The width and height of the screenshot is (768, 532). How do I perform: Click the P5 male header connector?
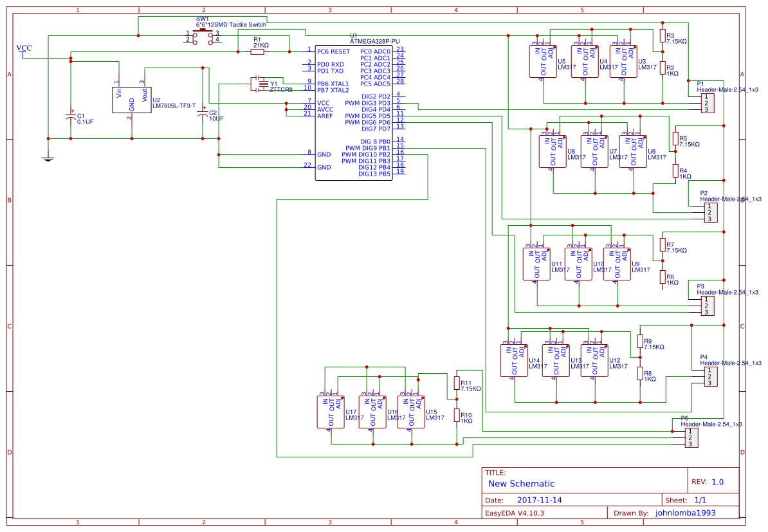pos(690,437)
